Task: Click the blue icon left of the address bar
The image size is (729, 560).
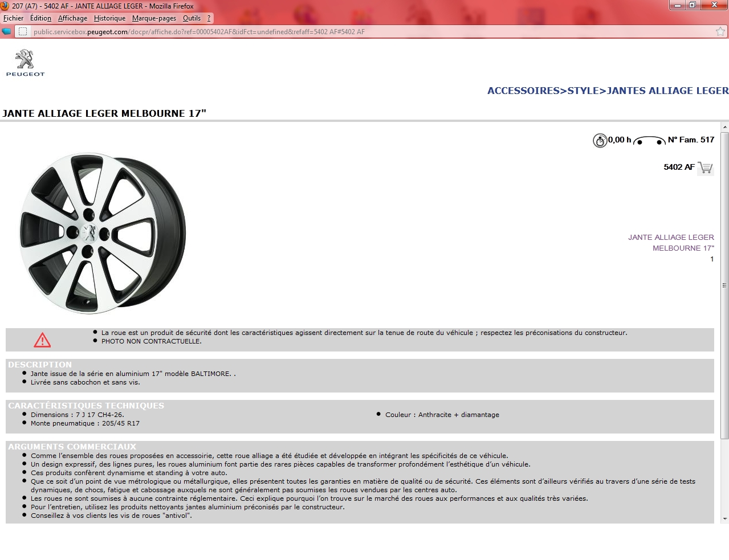Action: pyautogui.click(x=7, y=32)
